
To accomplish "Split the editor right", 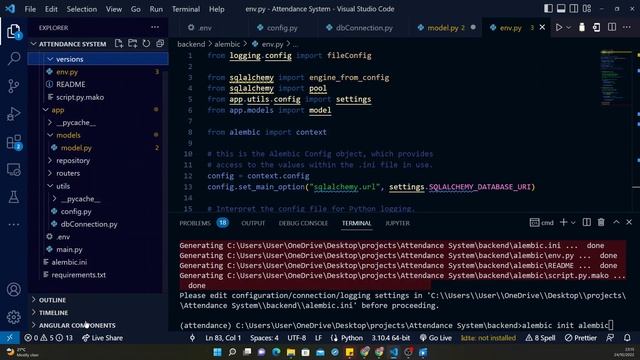I will 612,27.
